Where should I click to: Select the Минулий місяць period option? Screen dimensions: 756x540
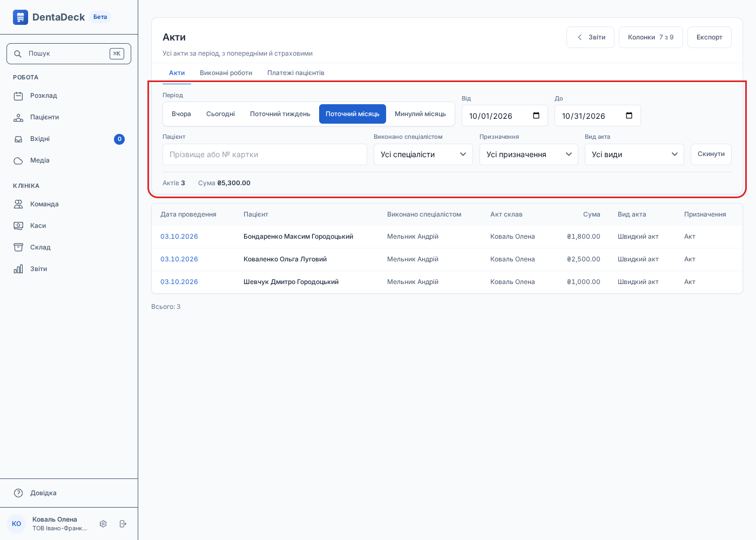click(x=420, y=114)
